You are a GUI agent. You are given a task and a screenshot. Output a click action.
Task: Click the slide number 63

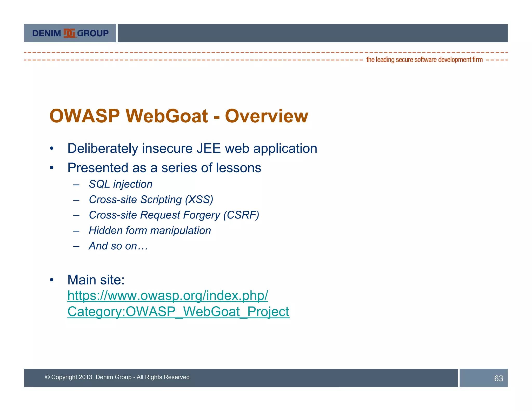pos(498,378)
